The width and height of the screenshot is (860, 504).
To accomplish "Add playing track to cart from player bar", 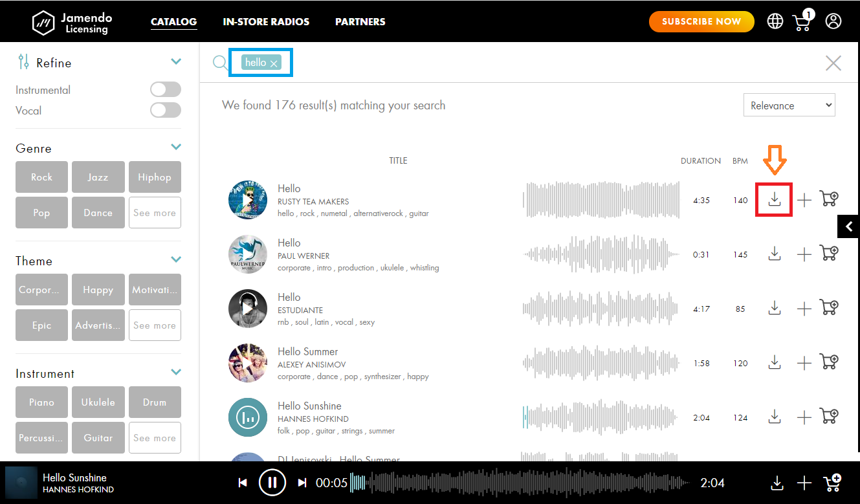I will coord(832,483).
